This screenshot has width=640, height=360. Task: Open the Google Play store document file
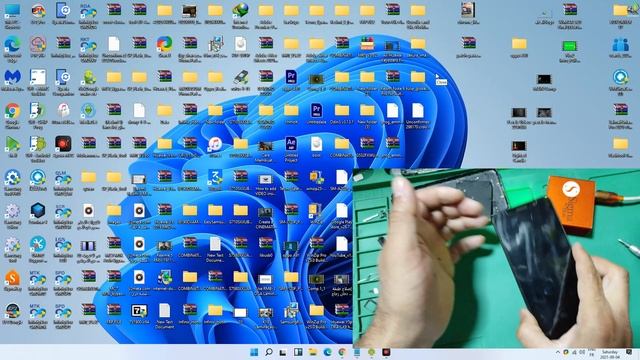click(342, 211)
